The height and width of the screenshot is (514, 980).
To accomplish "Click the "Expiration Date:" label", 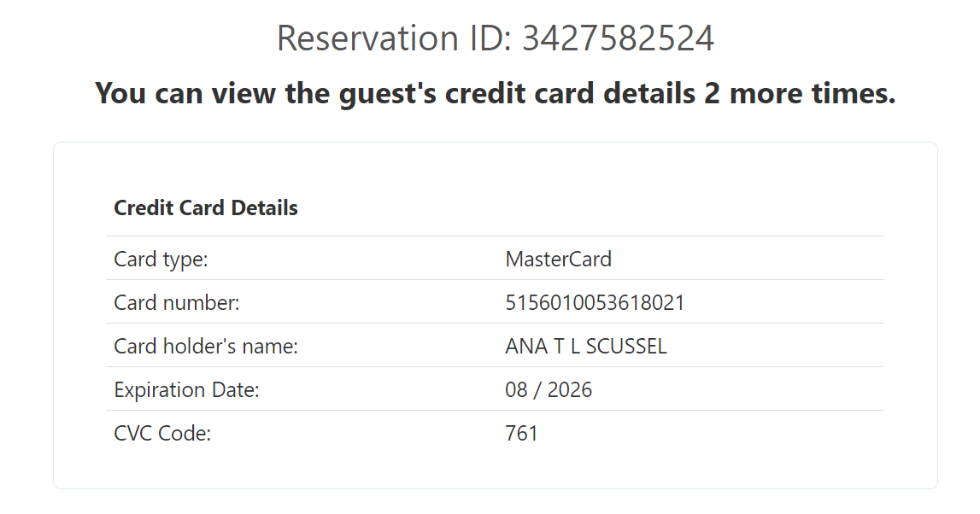I will point(186,389).
